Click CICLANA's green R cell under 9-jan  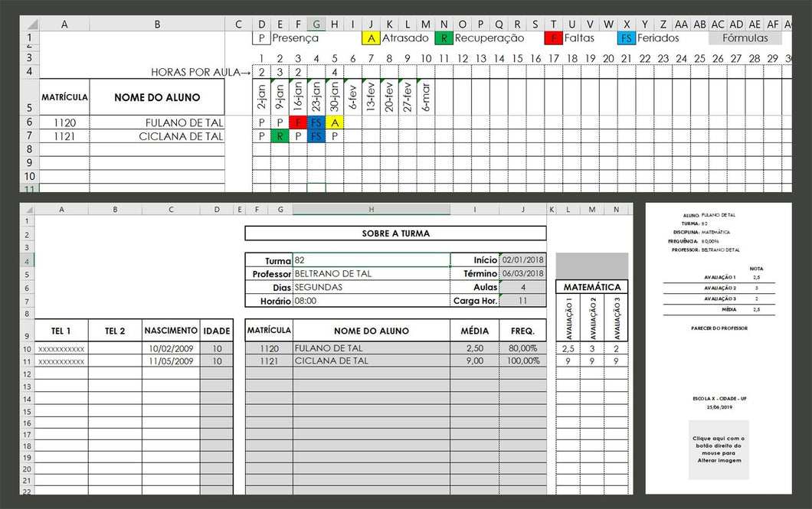[280, 136]
